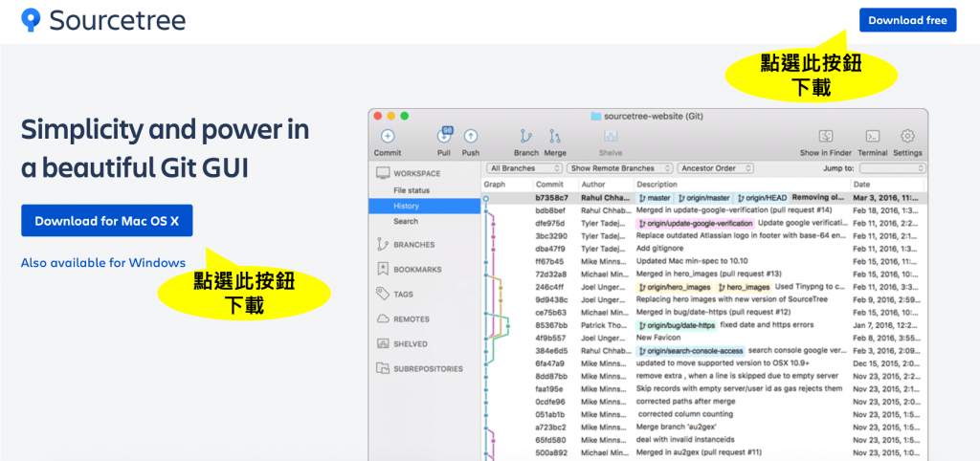
Task: Select commit 4f9b557 New Favicon
Action: pos(704,338)
